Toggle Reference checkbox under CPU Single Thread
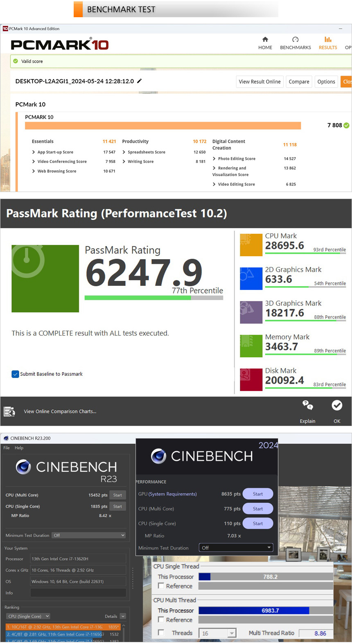This screenshot has width=352, height=644. click(161, 586)
